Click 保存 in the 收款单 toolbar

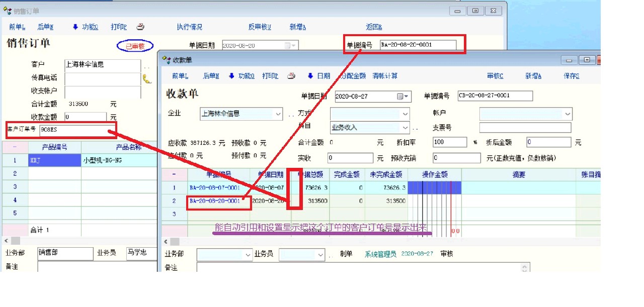571,76
